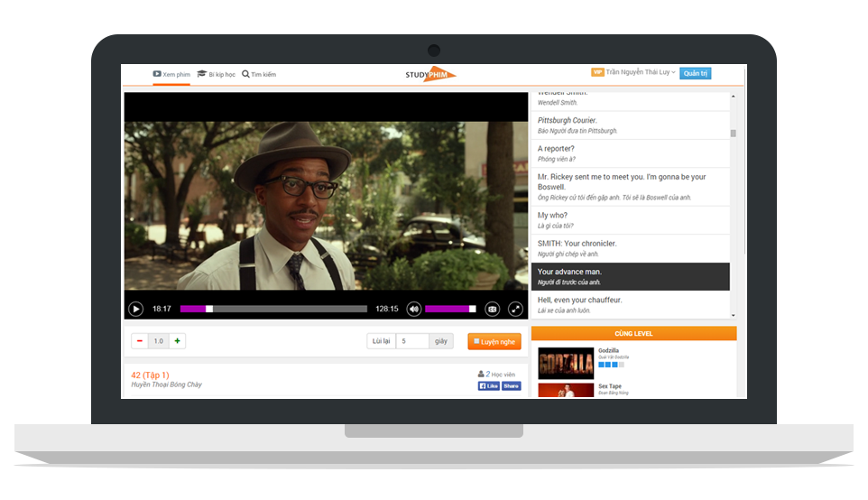Select subtitle 'SMITH: Your chronicler.'

(x=631, y=248)
